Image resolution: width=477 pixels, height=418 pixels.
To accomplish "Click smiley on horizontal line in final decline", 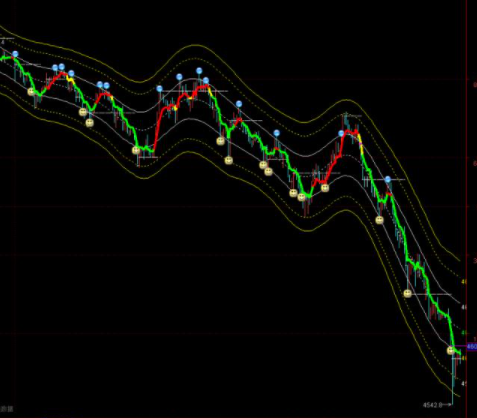I will point(407,293).
